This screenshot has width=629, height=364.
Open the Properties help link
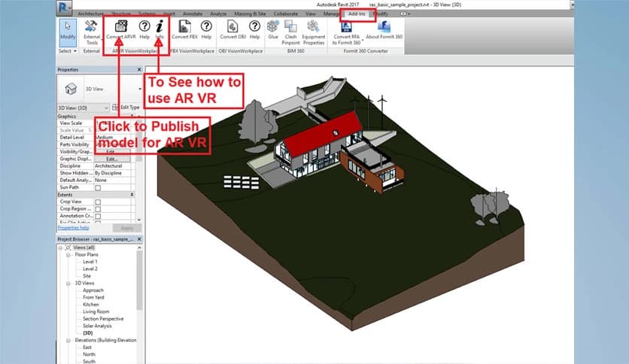[x=74, y=228]
